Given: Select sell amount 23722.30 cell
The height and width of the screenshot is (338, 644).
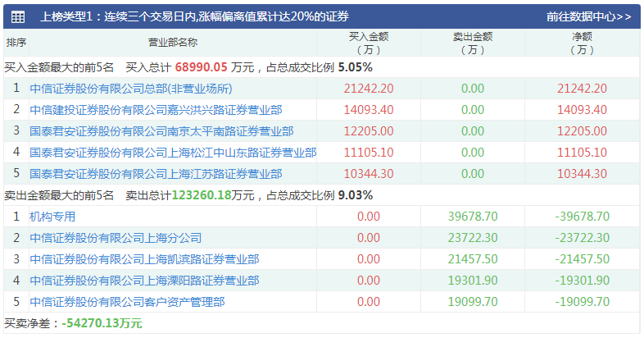Looking at the screenshot, I should [473, 238].
